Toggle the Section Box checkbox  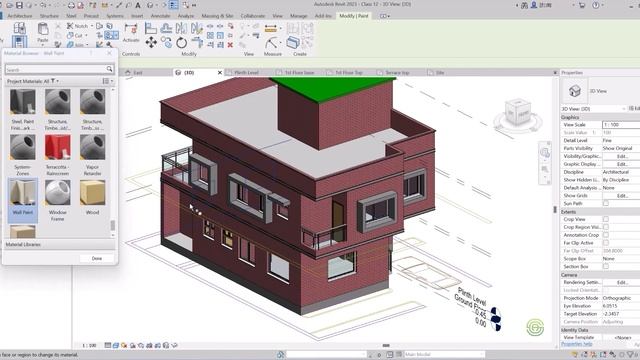tap(606, 267)
